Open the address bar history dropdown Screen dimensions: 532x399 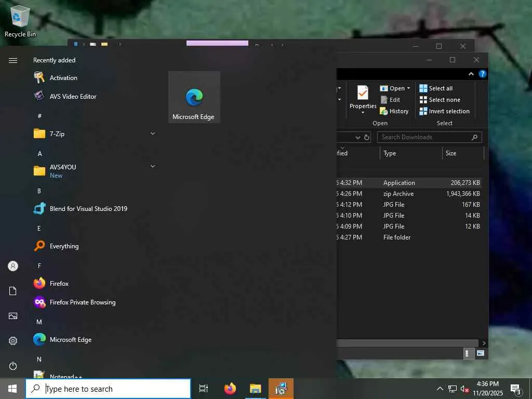tap(357, 137)
